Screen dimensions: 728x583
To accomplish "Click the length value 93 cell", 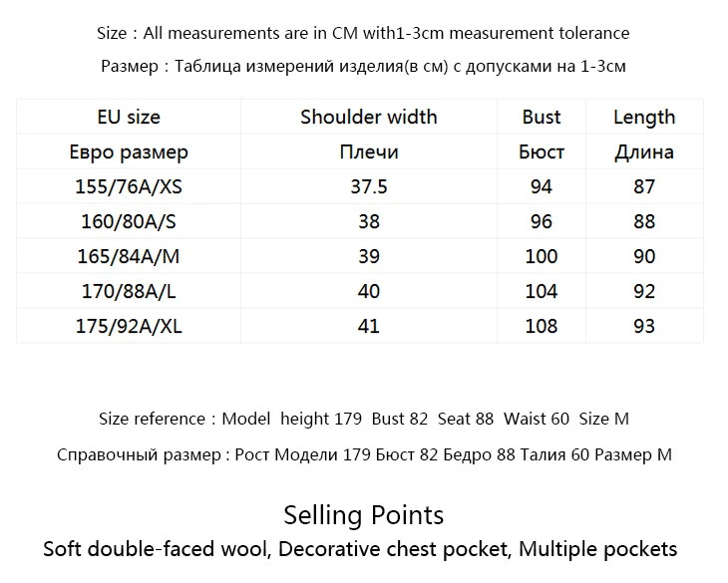I will pyautogui.click(x=644, y=326).
